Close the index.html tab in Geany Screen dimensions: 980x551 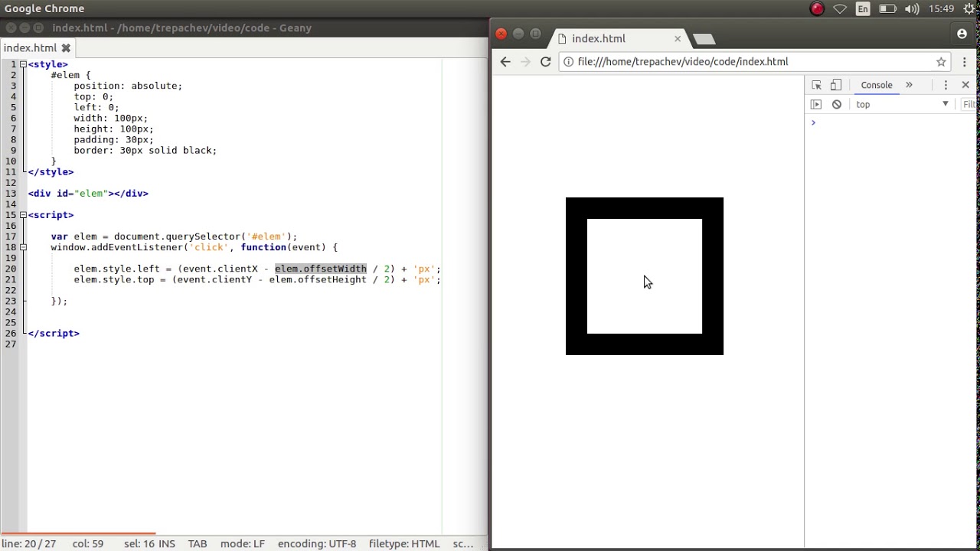[66, 48]
